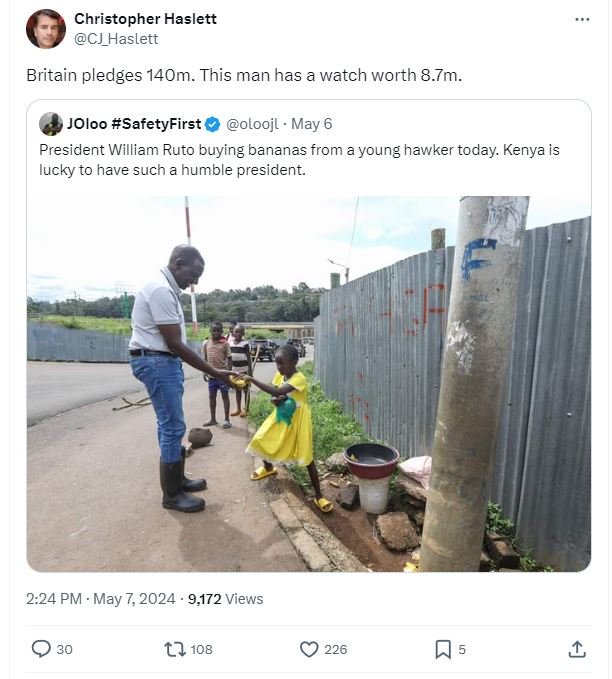
Task: Bookmark this tweet
Action: [x=443, y=649]
